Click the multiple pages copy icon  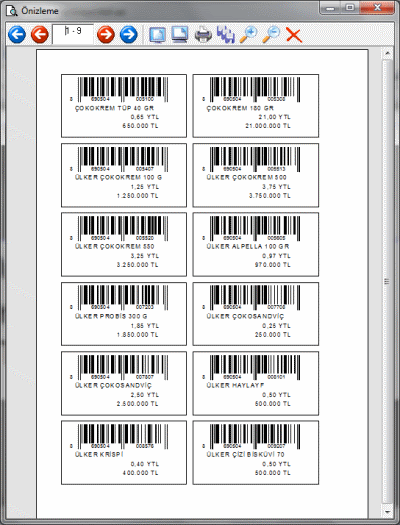click(x=226, y=35)
